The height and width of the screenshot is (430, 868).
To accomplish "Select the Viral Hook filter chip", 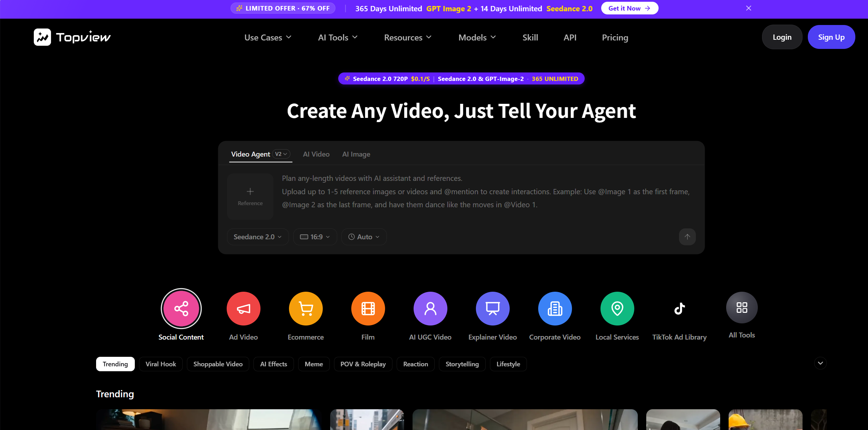I will click(x=161, y=364).
